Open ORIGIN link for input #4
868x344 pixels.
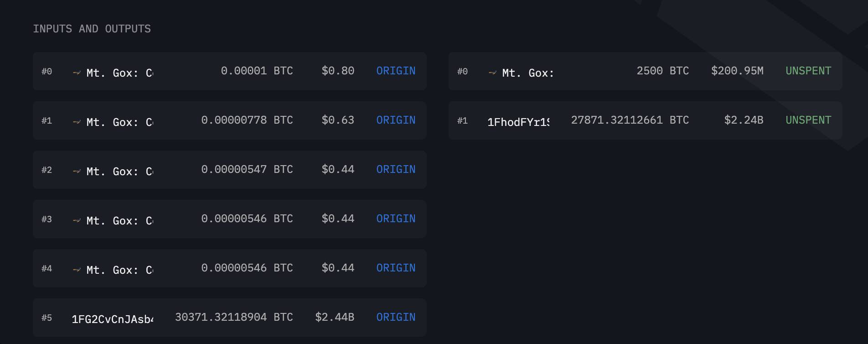pos(396,268)
